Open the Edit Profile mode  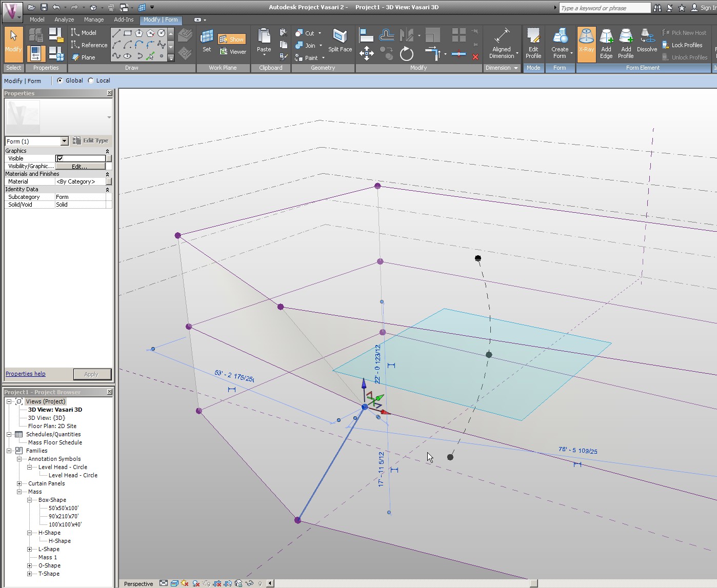(x=533, y=44)
